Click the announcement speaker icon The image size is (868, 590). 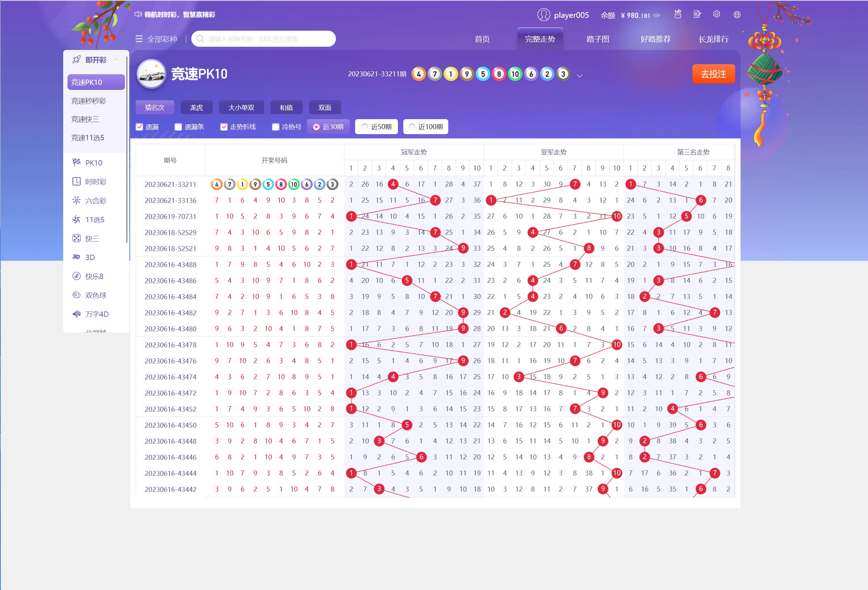pyautogui.click(x=138, y=14)
